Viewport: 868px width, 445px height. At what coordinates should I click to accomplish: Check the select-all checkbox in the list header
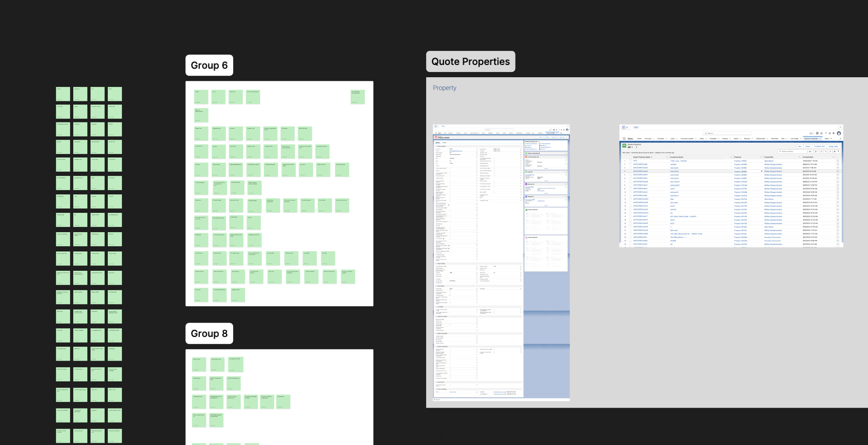(630, 157)
